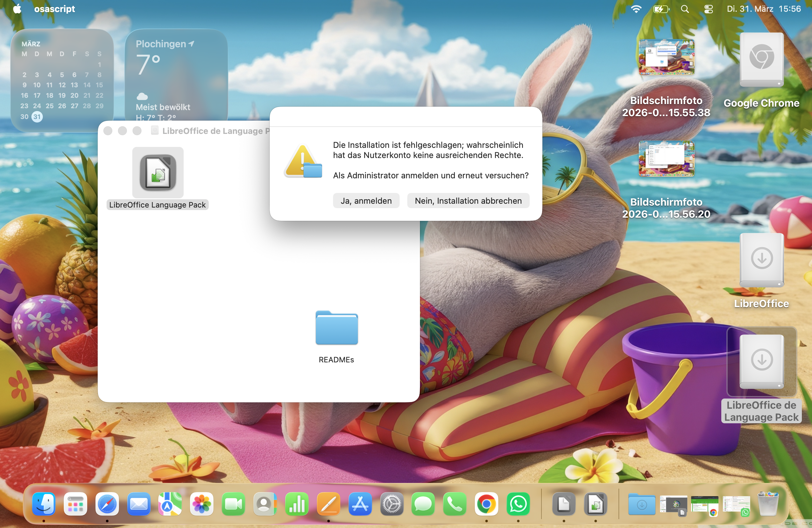Launch Finder from the Dock

click(44, 504)
